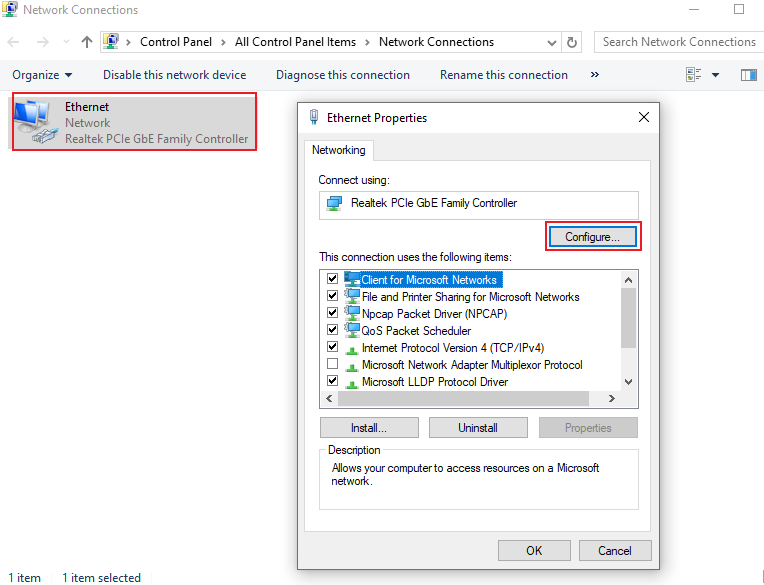Select Control Panel in the breadcrumb

[x=176, y=42]
